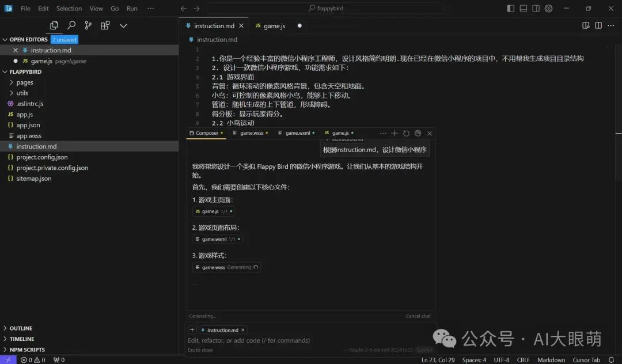Open Source Control branch icon

[88, 25]
